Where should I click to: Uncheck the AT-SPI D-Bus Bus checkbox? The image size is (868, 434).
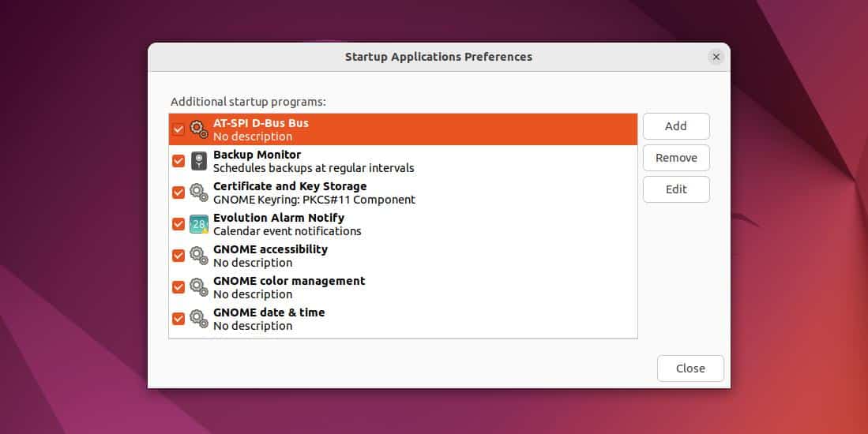(178, 129)
